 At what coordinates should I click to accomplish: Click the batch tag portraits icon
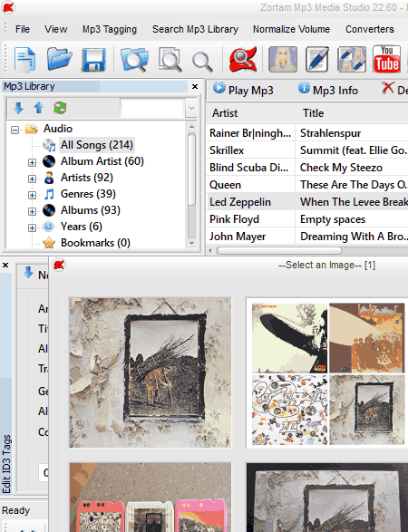coord(351,60)
